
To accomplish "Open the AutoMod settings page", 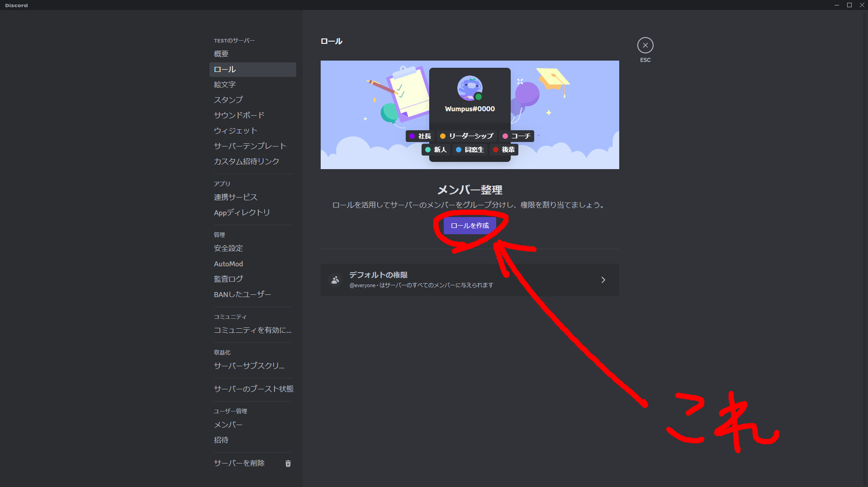I will point(228,264).
